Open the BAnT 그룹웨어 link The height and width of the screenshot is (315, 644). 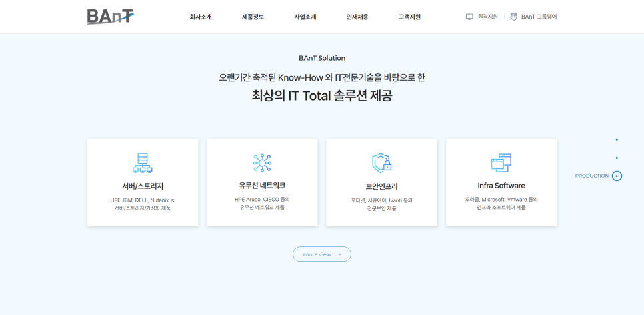(x=539, y=17)
